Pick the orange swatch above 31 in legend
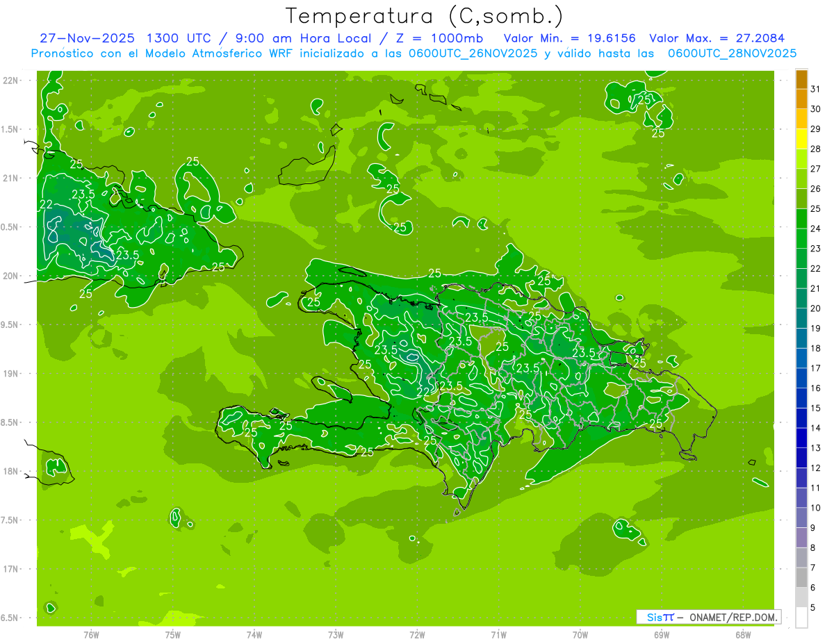The width and height of the screenshot is (834, 644). click(x=801, y=79)
